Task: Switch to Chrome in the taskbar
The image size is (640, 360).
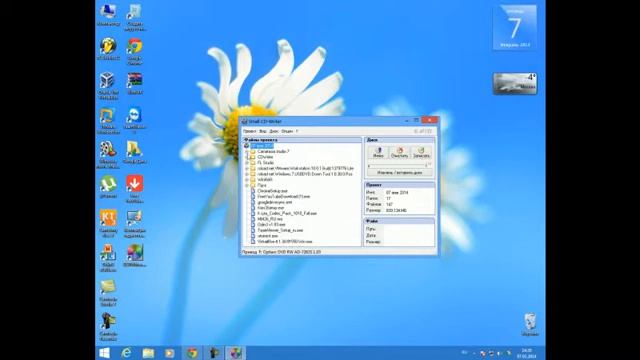Action: pyautogui.click(x=192, y=353)
